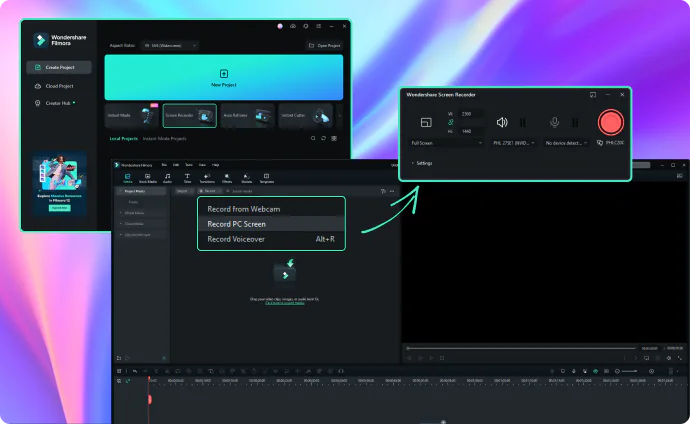Screen dimensions: 690x424
Task: Open the PHL audio device dropdown
Action: 514,143
